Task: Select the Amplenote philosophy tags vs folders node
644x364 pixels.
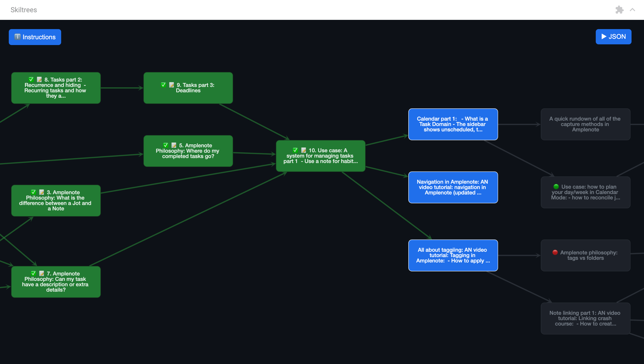Action: [586, 255]
